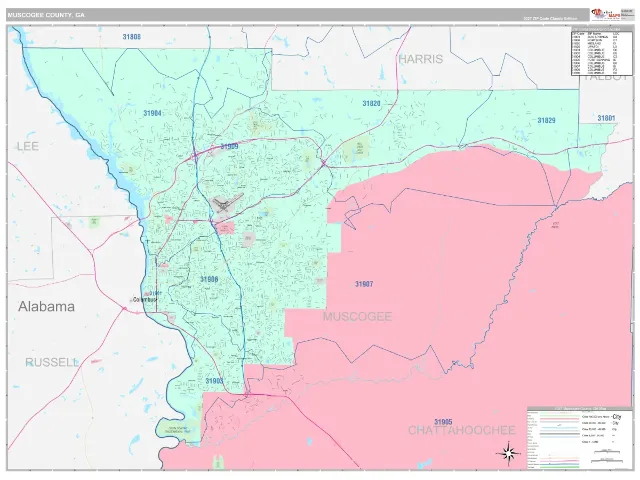The image size is (640, 480).
Task: Click the publisher logo at top right
Action: click(606, 15)
